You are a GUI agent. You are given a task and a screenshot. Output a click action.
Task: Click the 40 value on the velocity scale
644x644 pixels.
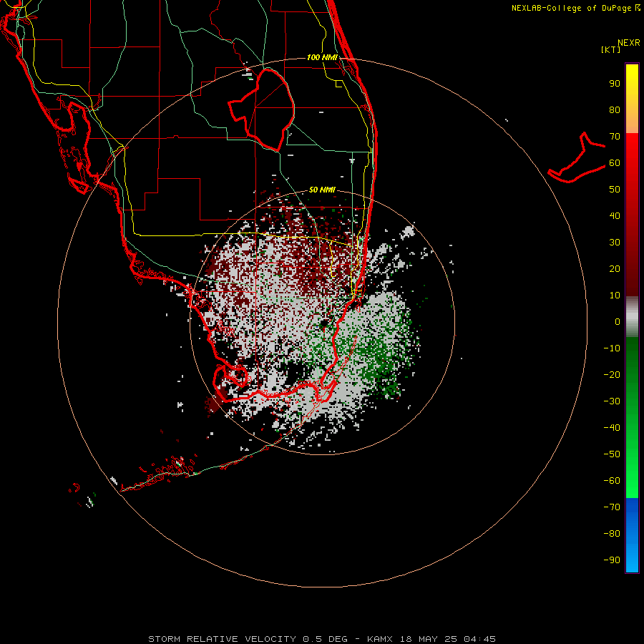tap(615, 215)
